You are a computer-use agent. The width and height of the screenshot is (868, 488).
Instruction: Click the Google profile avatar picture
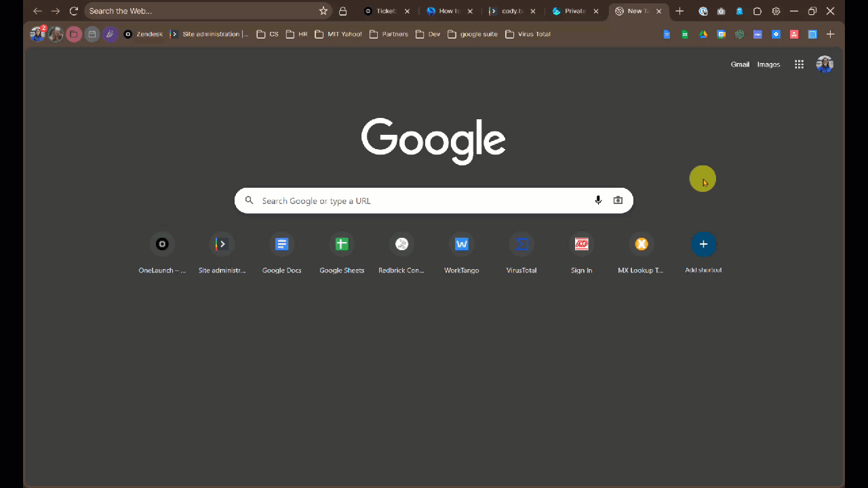click(x=825, y=64)
